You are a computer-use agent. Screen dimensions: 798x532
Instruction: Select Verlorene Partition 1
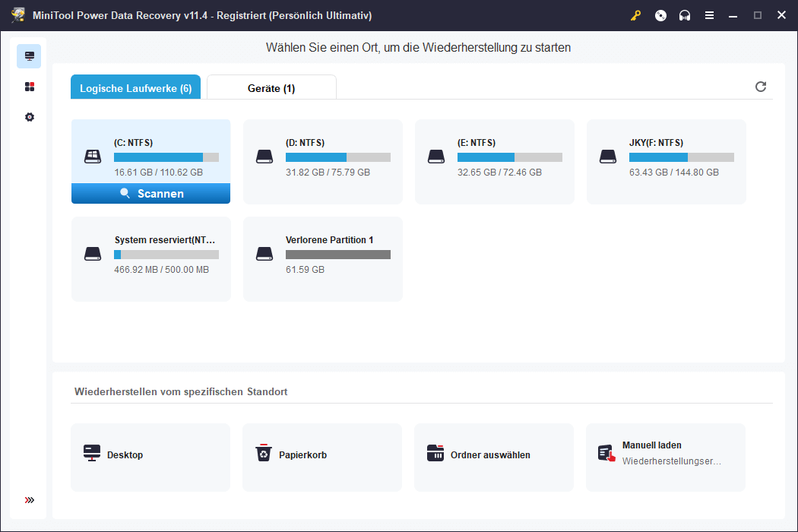click(x=322, y=258)
